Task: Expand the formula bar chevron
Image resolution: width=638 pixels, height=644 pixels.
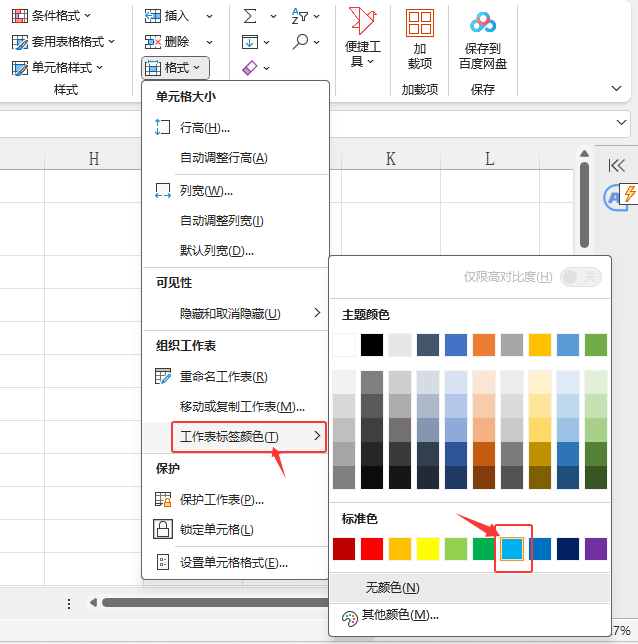Action: [x=622, y=122]
